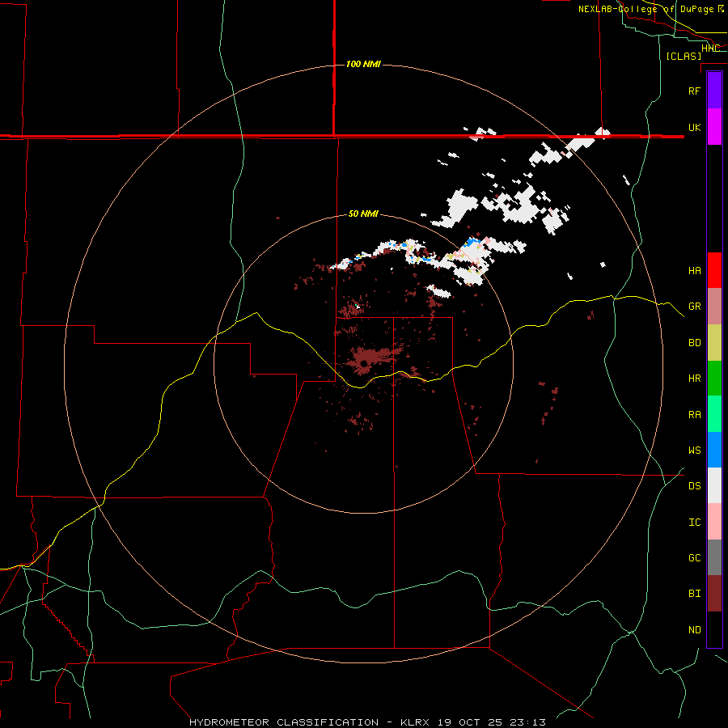Viewport: 728px width, 728px height.
Task: Click the HR green legend swatch
Action: (714, 378)
